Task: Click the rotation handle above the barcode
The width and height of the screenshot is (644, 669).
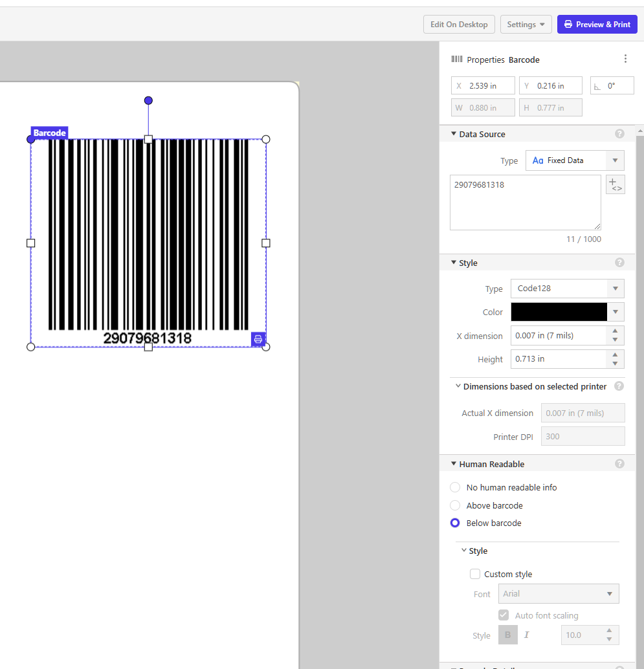Action: [148, 100]
